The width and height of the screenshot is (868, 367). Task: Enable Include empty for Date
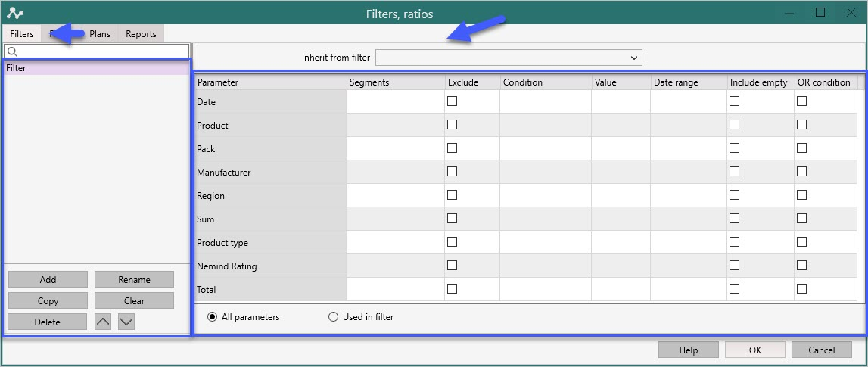click(x=734, y=101)
